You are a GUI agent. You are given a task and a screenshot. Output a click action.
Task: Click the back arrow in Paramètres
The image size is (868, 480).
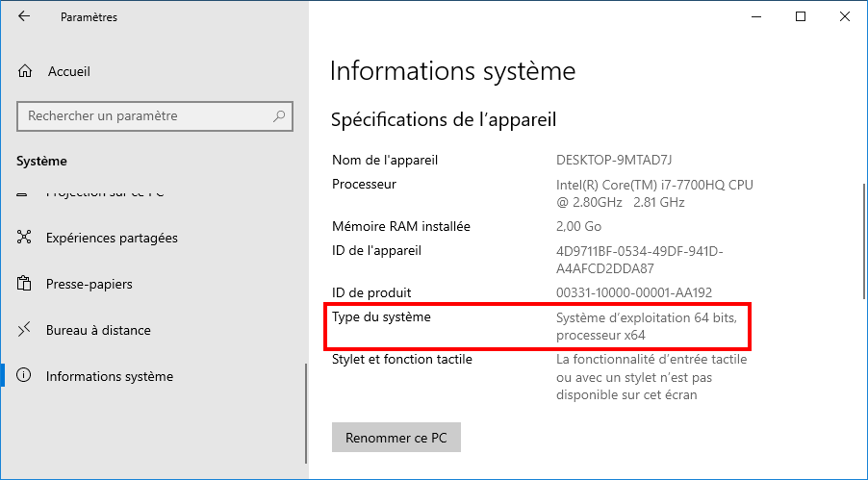pyautogui.click(x=24, y=16)
